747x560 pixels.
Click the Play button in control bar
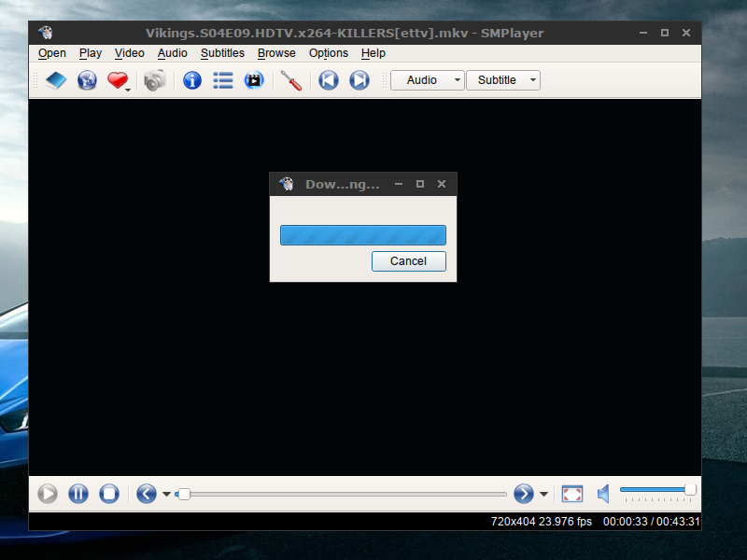coord(48,494)
